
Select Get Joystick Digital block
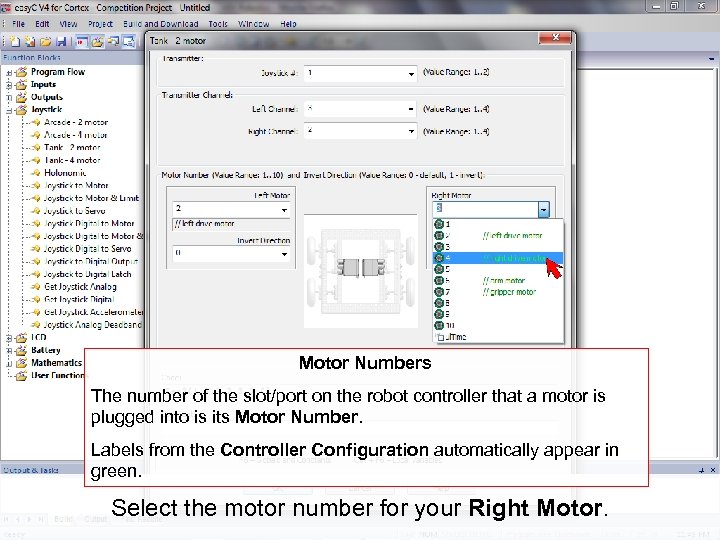coord(79,299)
